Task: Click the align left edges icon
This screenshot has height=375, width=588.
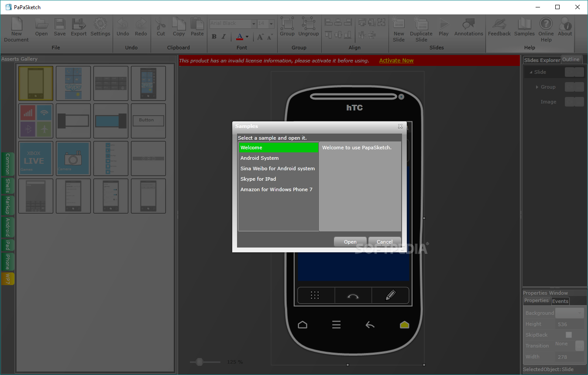Action: (x=329, y=22)
